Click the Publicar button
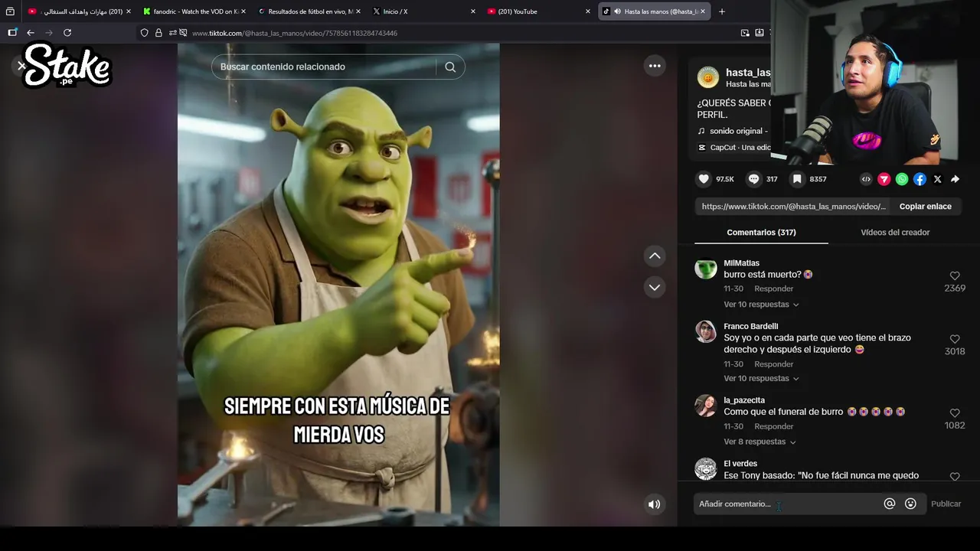Viewport: 980px width, 551px height. (x=946, y=504)
